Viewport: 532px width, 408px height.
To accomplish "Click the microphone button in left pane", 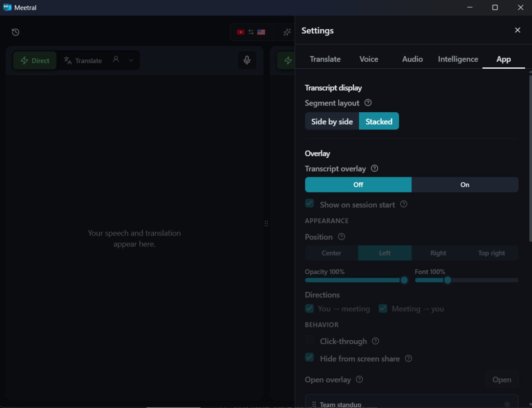I will coord(247,60).
